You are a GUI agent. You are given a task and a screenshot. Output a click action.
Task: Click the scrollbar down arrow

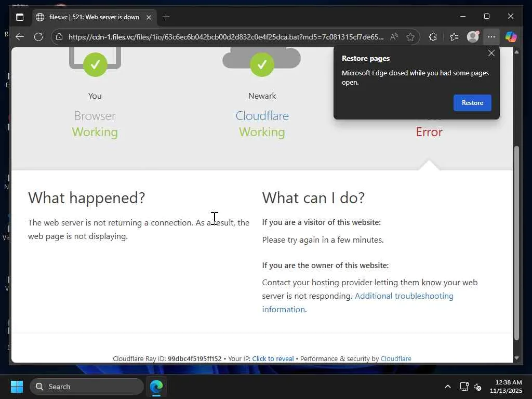516,358
